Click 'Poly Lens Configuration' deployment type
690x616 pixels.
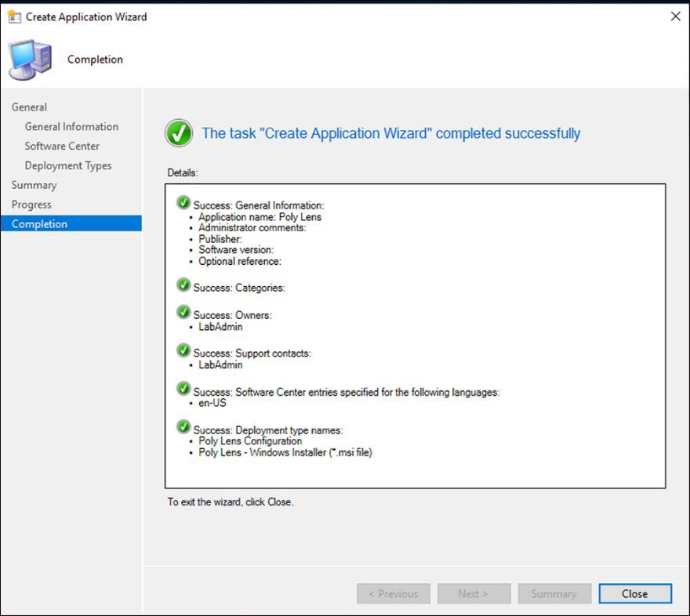[250, 441]
